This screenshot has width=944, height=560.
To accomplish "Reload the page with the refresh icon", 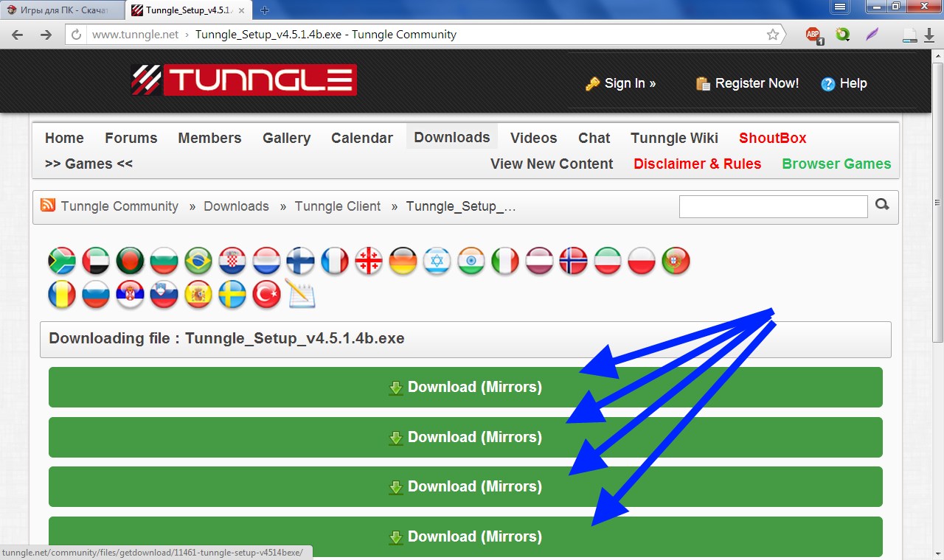I will 76,35.
